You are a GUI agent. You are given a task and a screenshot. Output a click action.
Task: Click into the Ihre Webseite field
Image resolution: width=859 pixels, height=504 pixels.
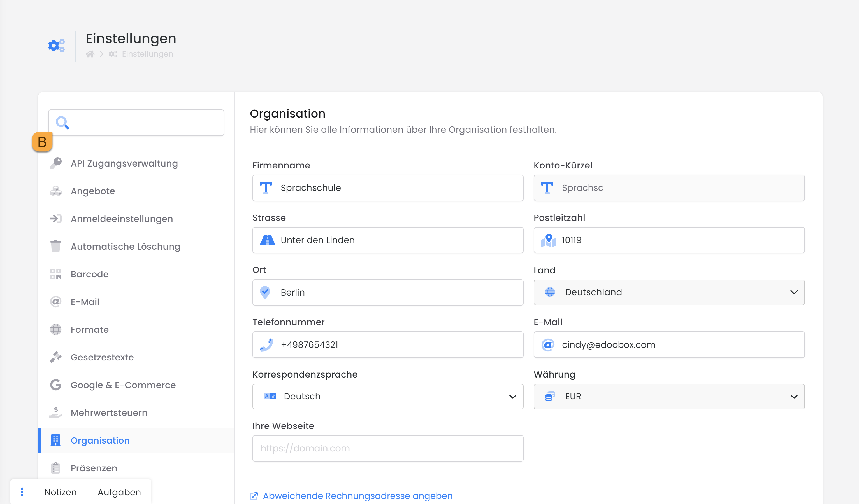pos(387,448)
